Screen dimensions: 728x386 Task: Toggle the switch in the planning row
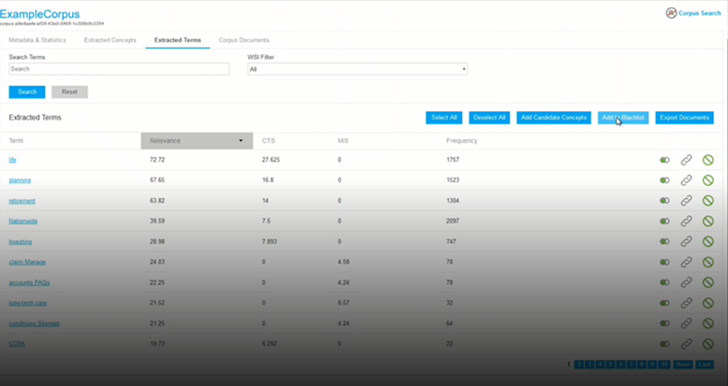(665, 180)
